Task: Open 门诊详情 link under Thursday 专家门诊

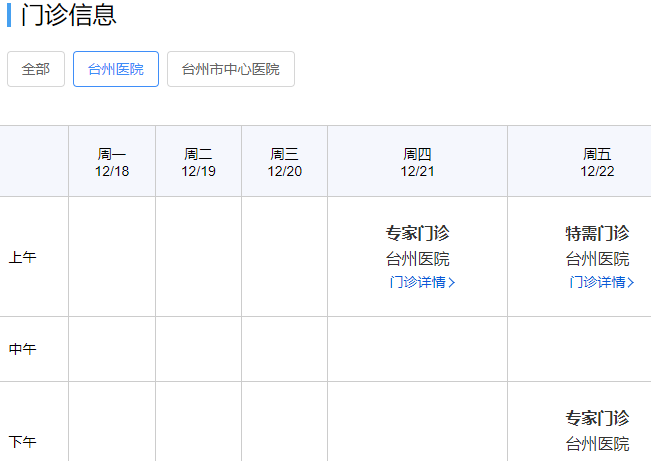Action: click(417, 282)
